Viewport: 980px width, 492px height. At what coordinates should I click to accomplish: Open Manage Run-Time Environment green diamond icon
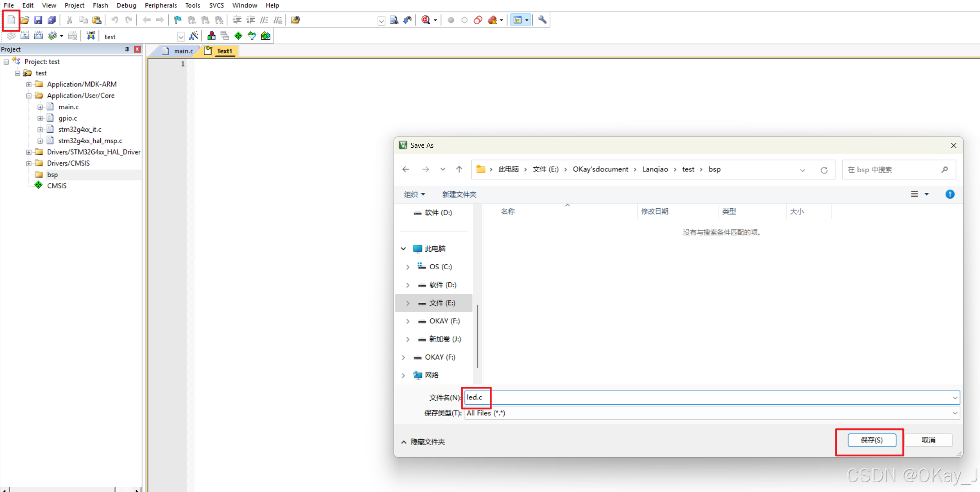tap(238, 36)
